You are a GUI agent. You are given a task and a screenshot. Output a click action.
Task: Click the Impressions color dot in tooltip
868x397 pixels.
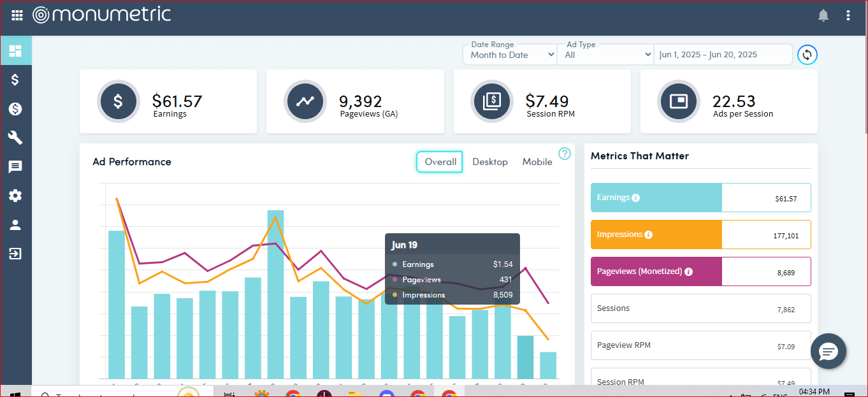point(395,295)
